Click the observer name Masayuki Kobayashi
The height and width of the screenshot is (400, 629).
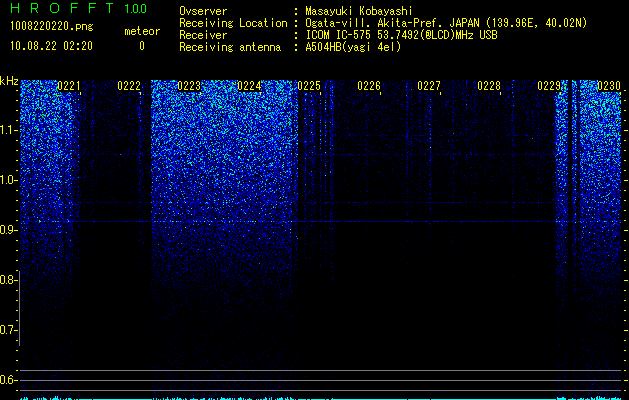(359, 11)
